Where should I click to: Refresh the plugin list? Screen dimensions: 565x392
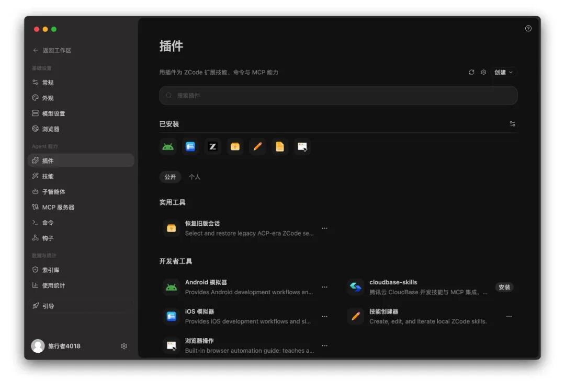tap(471, 72)
